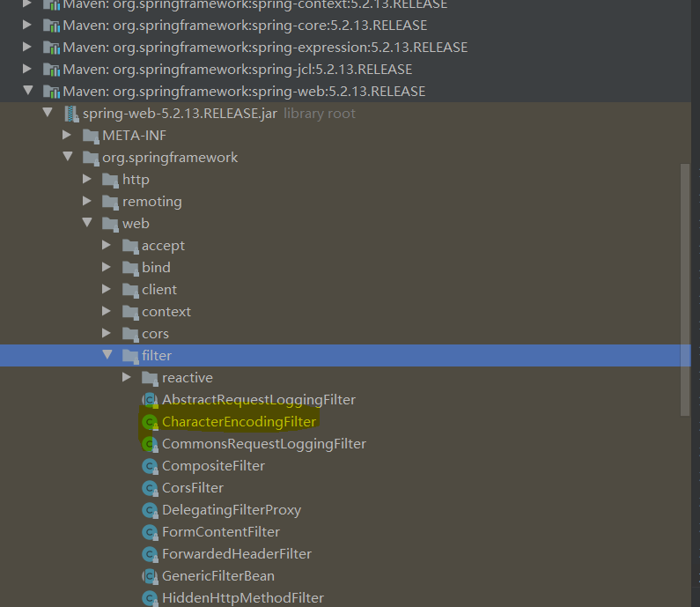700x607 pixels.
Task: Select the spring-web-5.2.13.RELEASE.jar library root label
Action: (x=180, y=113)
